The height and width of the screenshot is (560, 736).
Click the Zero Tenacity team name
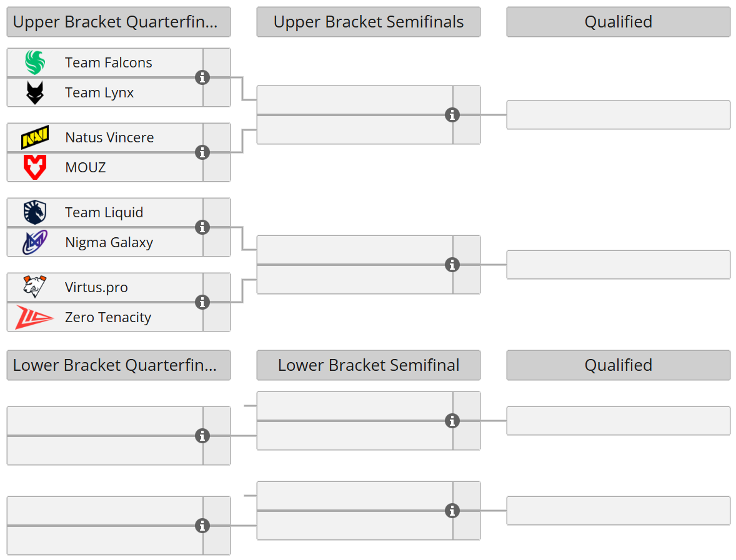click(x=108, y=317)
